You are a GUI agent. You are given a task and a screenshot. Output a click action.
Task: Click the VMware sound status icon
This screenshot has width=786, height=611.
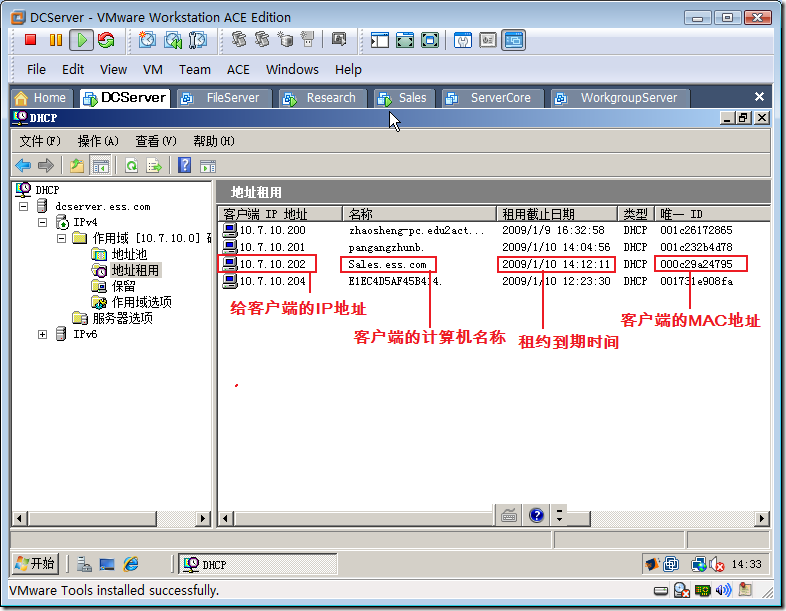coord(723,590)
